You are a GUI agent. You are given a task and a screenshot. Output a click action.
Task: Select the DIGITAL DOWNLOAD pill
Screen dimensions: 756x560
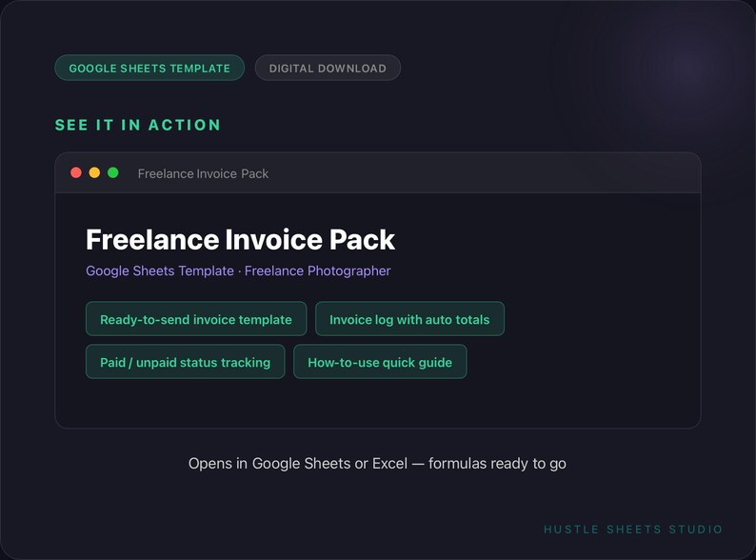(328, 68)
